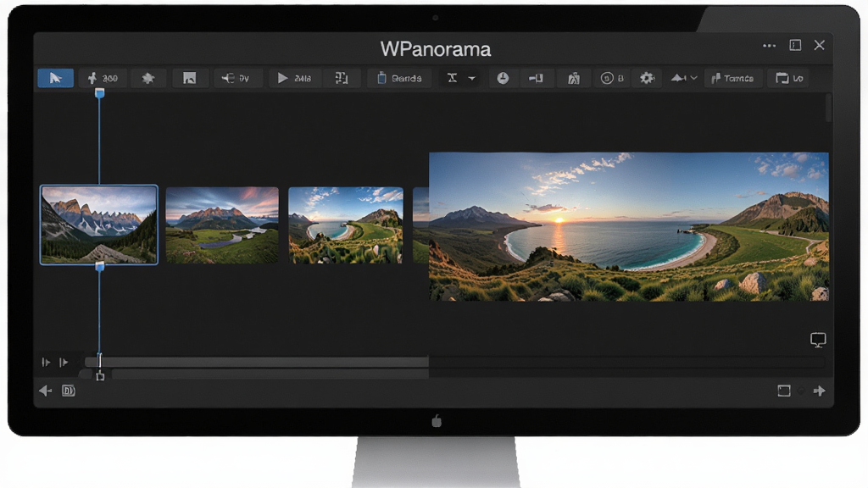
Task: Click the bottom-right window frame icon
Action: (x=784, y=391)
